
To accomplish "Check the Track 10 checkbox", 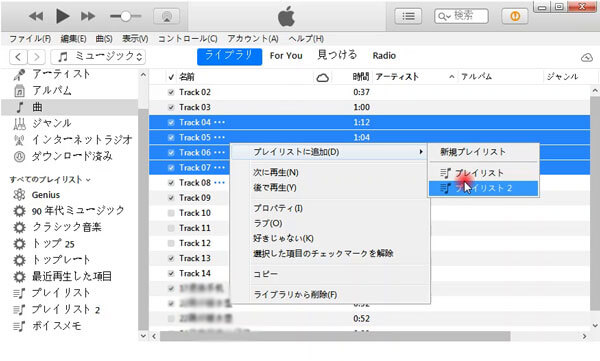I will tap(171, 213).
